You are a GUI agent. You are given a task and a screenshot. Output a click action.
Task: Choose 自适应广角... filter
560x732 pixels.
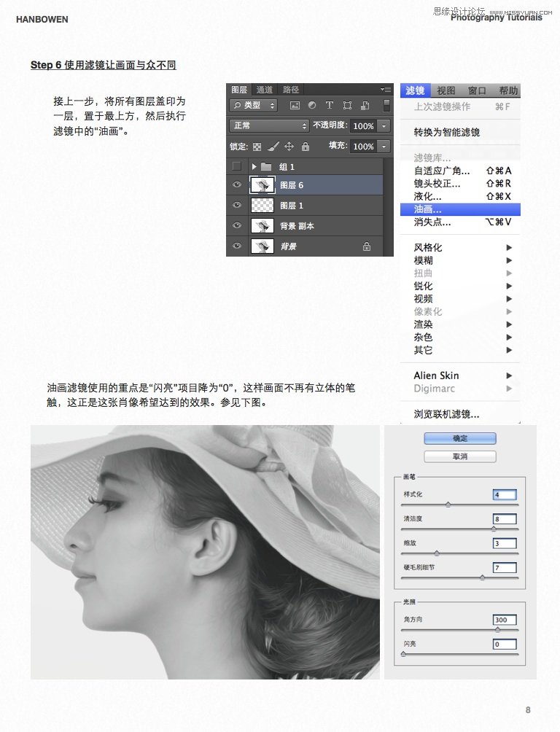tap(460, 171)
